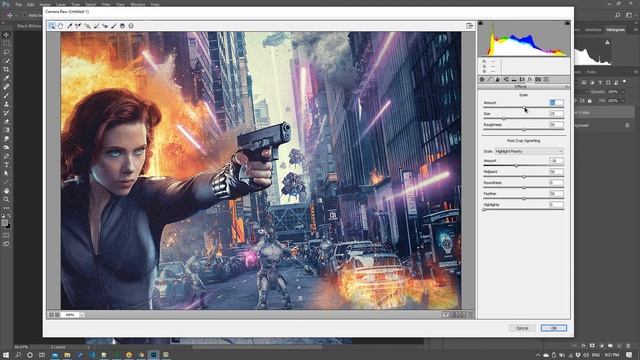This screenshot has height=360, width=640.
Task: Open the zoom level dropdown below preview
Action: click(x=82, y=315)
